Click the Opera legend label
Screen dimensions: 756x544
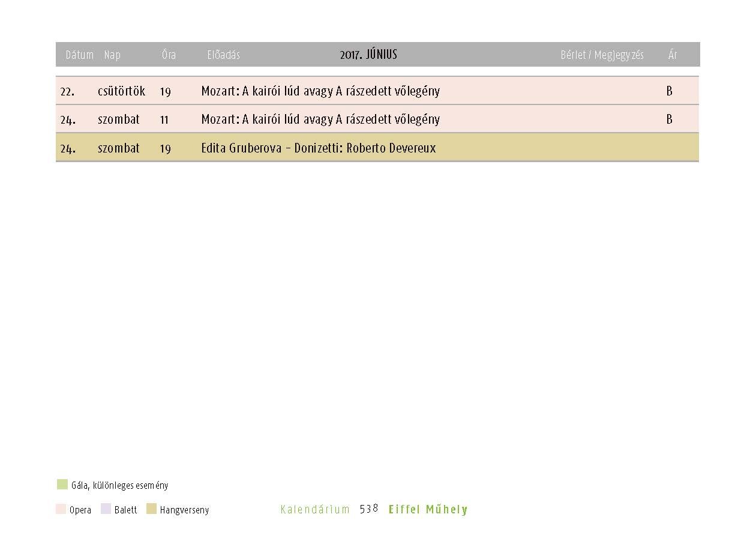[80, 510]
